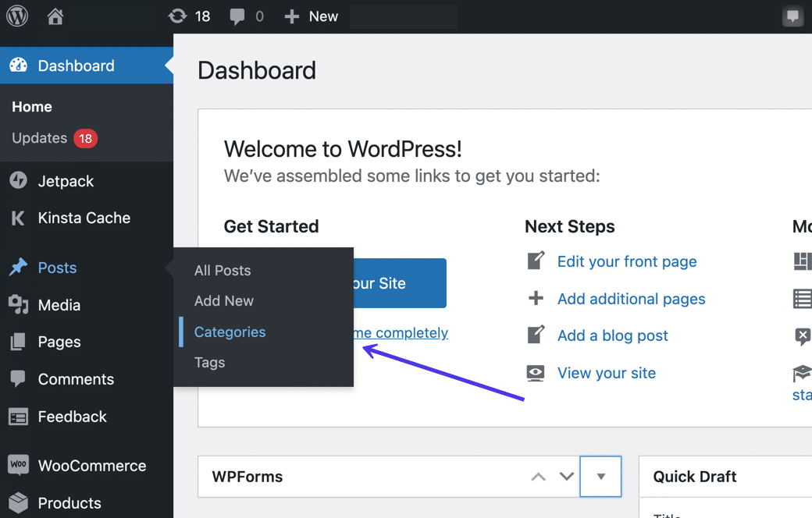Viewport: 812px width, 518px height.
Task: Open Media via its library icon
Action: [16, 305]
